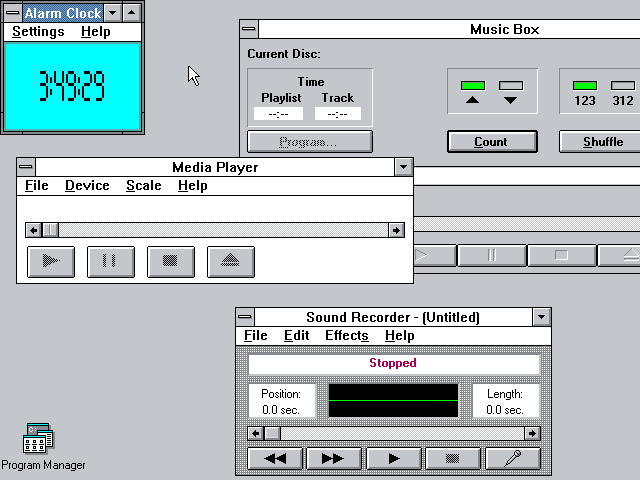Start playback in Media Player
The image size is (640, 480).
tap(51, 262)
